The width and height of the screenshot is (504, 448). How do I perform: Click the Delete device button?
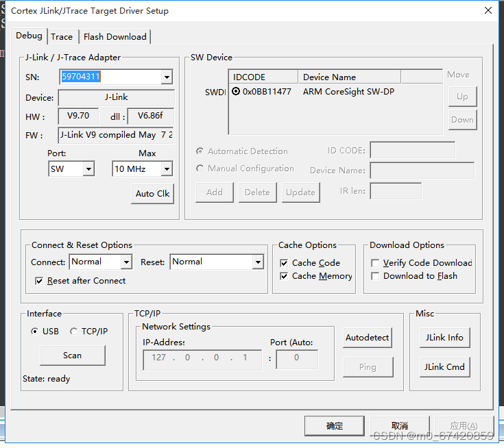pos(257,192)
